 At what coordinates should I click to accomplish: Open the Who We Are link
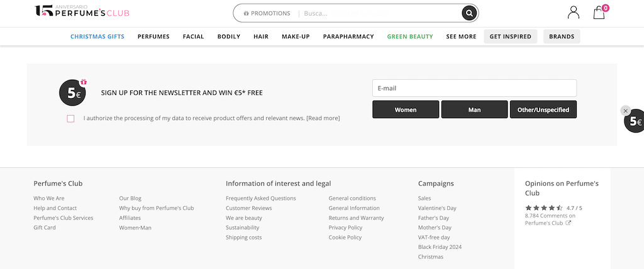click(49, 199)
